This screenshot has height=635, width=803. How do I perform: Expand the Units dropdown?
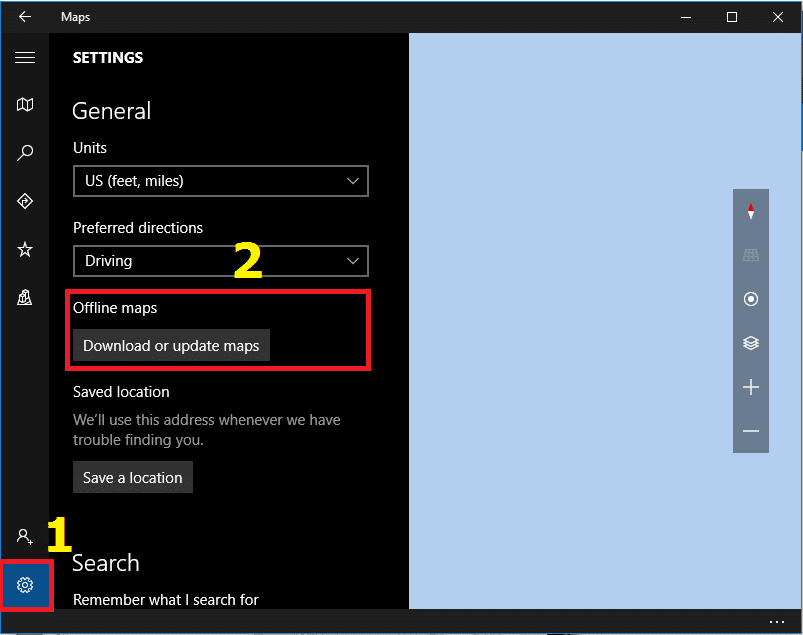(x=221, y=181)
